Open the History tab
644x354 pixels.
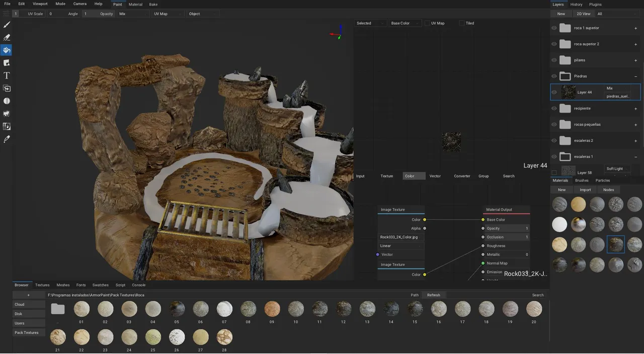577,5
